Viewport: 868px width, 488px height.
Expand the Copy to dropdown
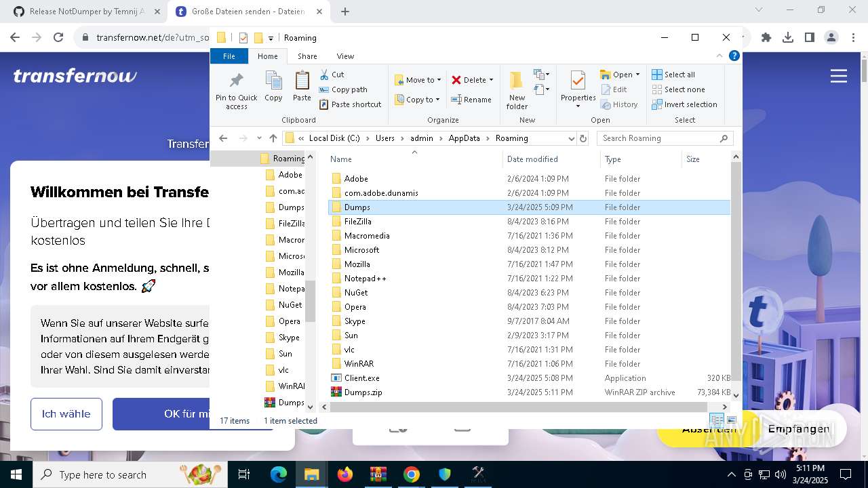pyautogui.click(x=437, y=100)
